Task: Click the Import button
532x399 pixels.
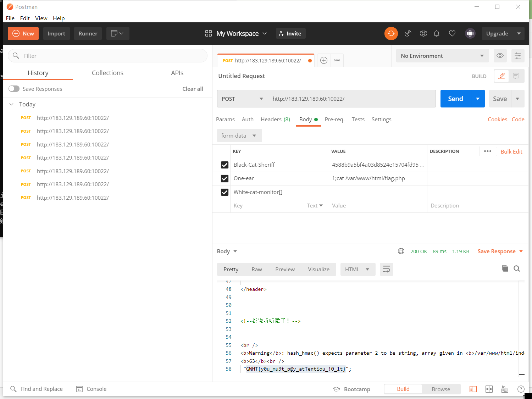Action: tap(56, 33)
